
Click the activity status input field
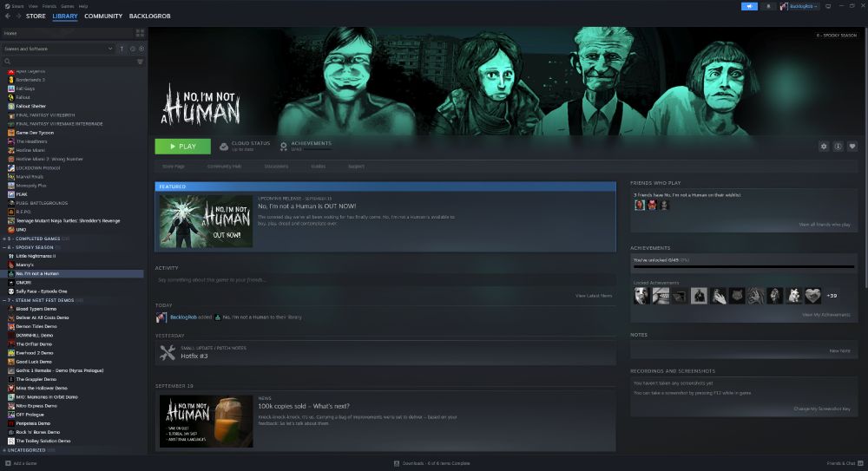(x=385, y=280)
